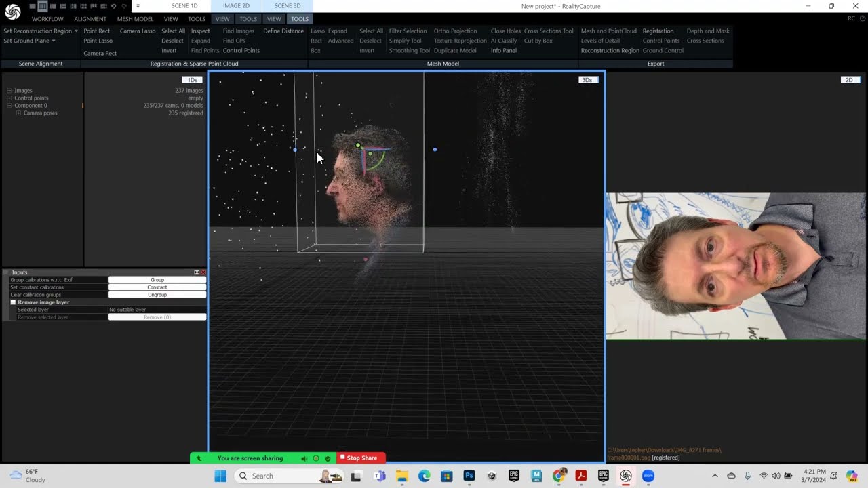Open Zoom from taskbar

(x=648, y=476)
